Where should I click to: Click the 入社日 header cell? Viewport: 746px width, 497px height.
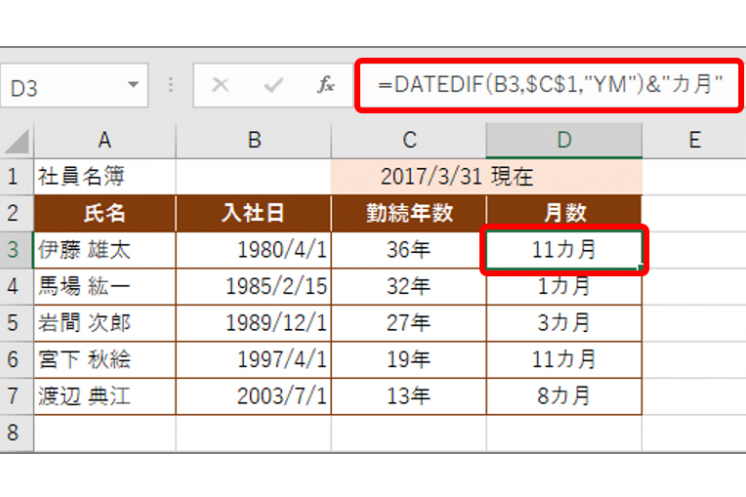(x=254, y=213)
